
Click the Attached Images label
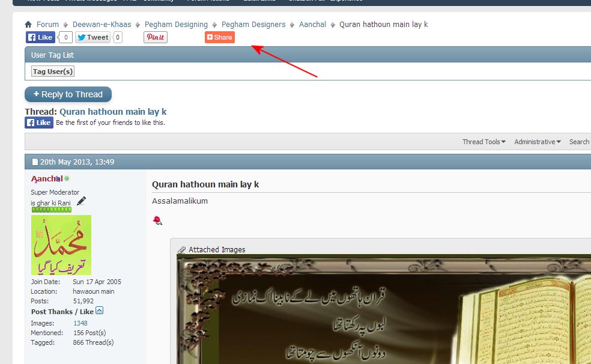pyautogui.click(x=217, y=250)
